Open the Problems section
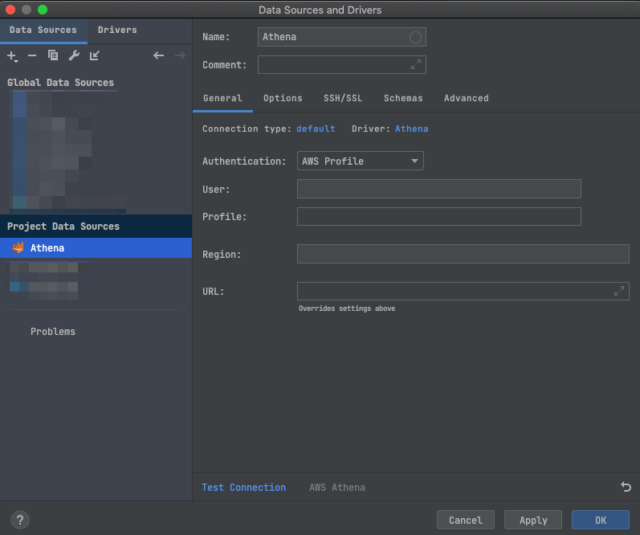 (53, 331)
